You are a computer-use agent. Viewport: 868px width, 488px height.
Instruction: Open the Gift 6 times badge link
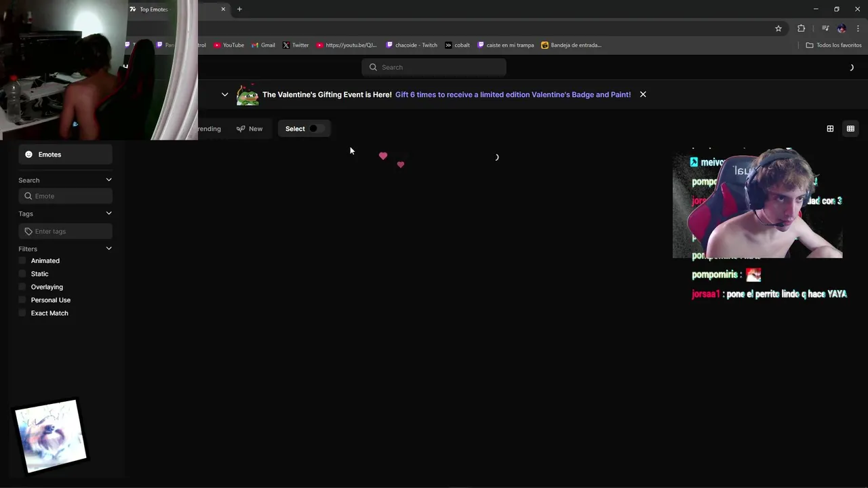coord(513,95)
